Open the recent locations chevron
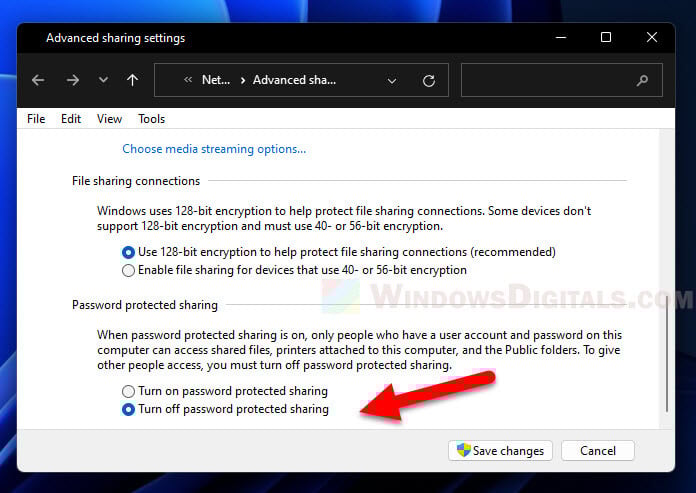 103,80
